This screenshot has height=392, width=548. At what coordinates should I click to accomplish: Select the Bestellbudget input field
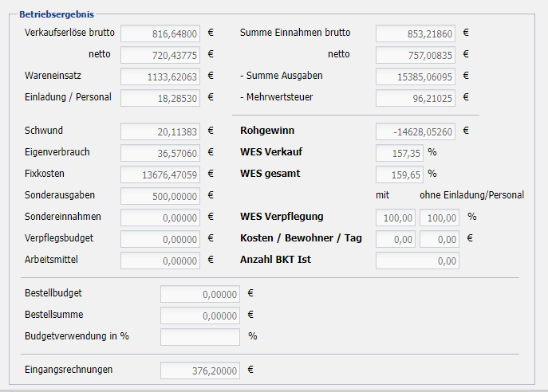pos(199,294)
